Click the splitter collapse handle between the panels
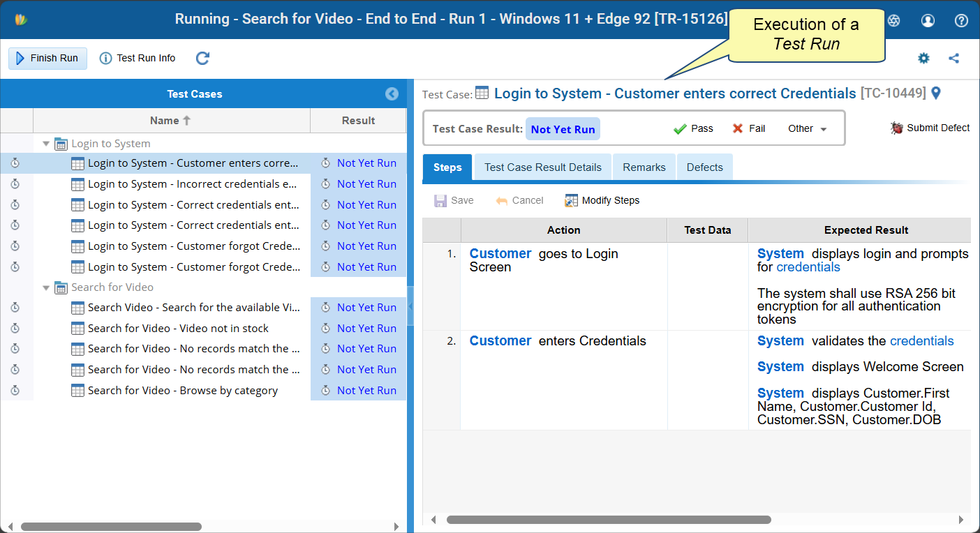Viewport: 980px width, 533px height. (x=410, y=306)
